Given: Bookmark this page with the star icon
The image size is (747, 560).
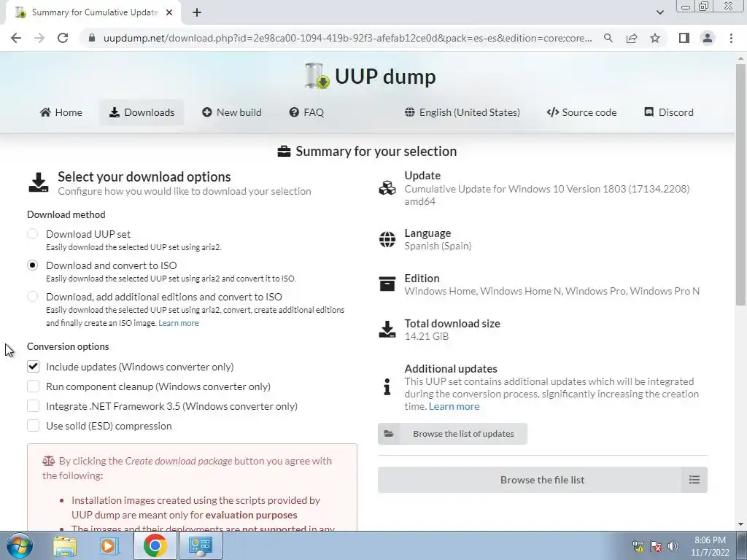Looking at the screenshot, I should point(655,38).
